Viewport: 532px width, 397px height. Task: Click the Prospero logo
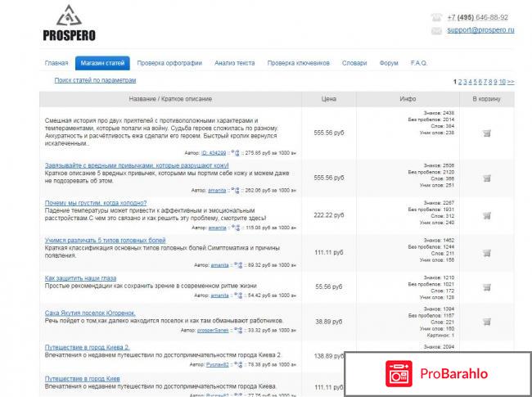[x=69, y=23]
